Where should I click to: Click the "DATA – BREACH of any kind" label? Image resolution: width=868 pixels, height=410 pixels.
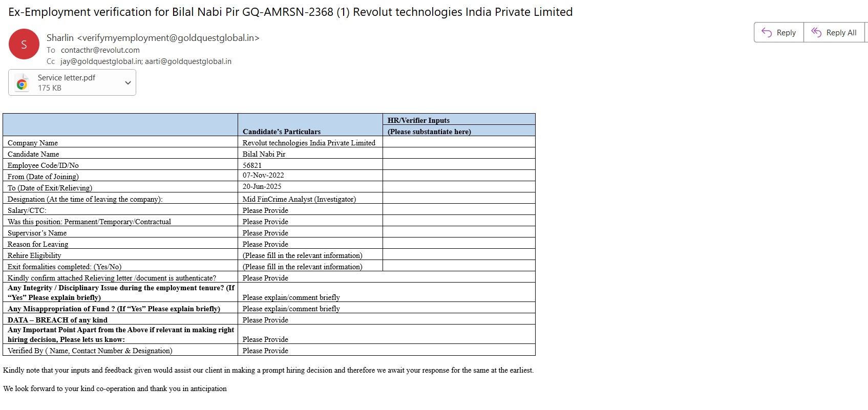57,320
